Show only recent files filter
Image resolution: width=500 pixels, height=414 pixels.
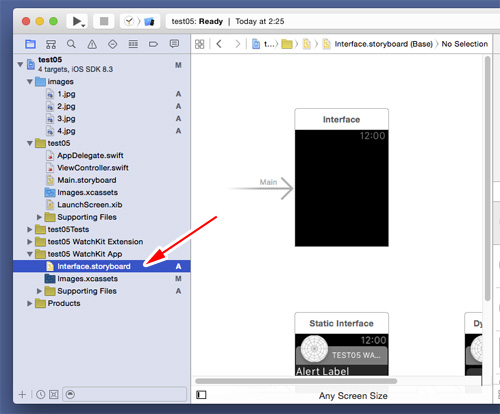pos(41,395)
